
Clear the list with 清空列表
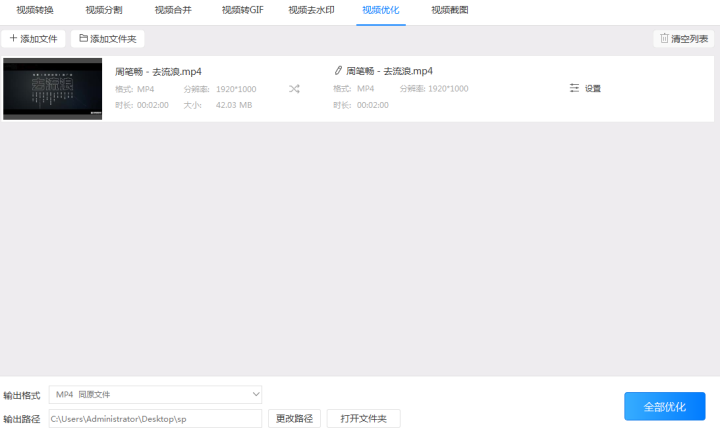(x=684, y=39)
